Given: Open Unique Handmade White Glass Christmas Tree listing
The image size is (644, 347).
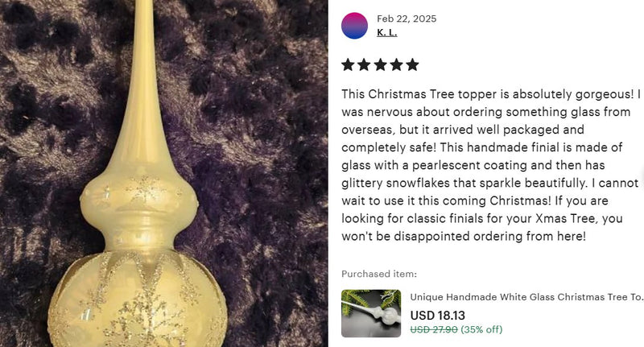Looking at the screenshot, I should (526, 297).
